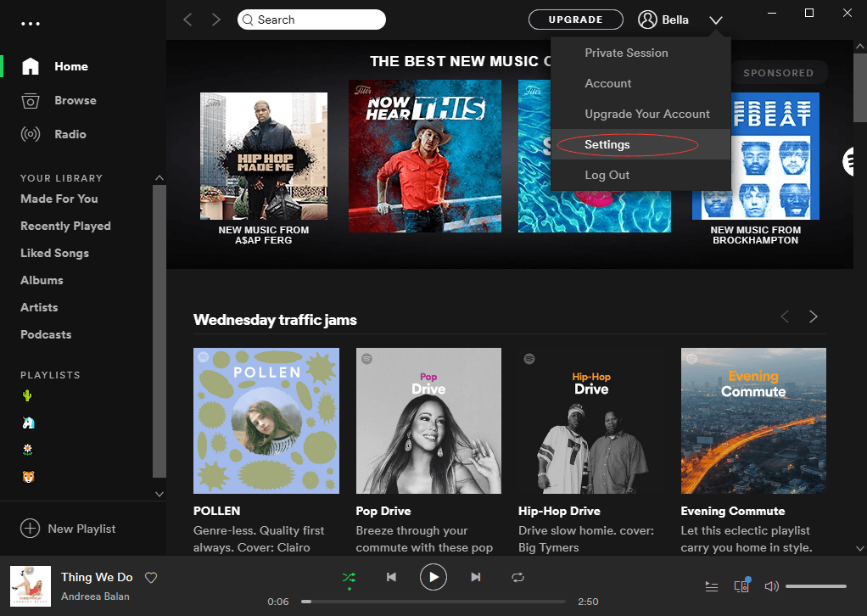Click the main content scrollbar thumb
The width and height of the screenshot is (867, 616).
[x=860, y=87]
